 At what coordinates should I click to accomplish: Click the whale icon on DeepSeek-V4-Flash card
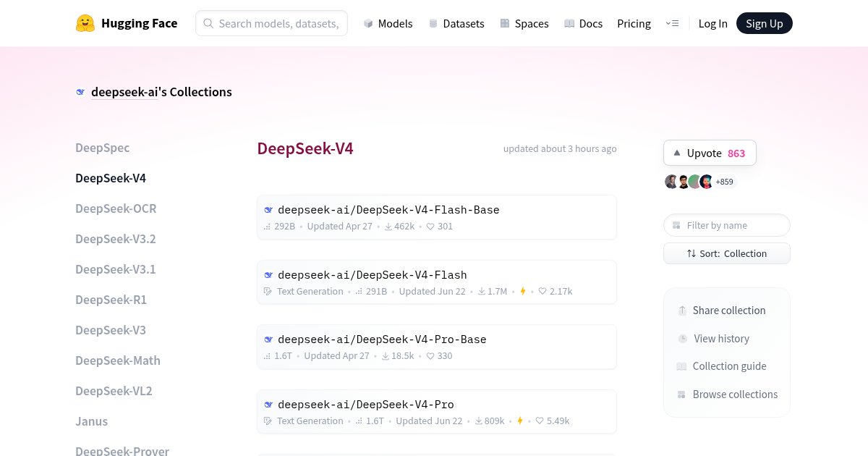tap(268, 275)
